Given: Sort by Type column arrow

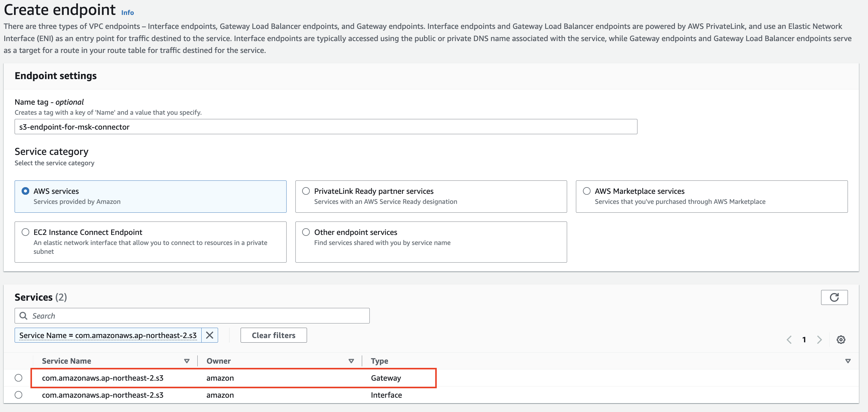Looking at the screenshot, I should click(848, 361).
